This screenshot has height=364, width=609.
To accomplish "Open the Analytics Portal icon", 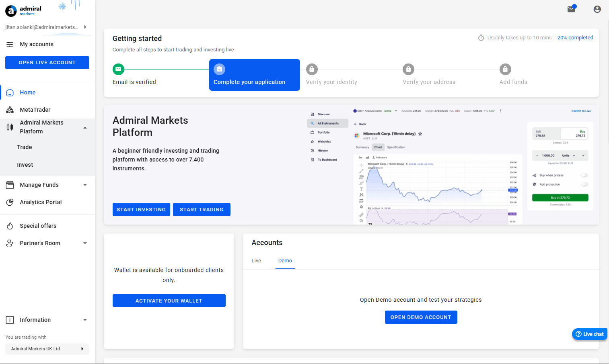I will (x=10, y=202).
